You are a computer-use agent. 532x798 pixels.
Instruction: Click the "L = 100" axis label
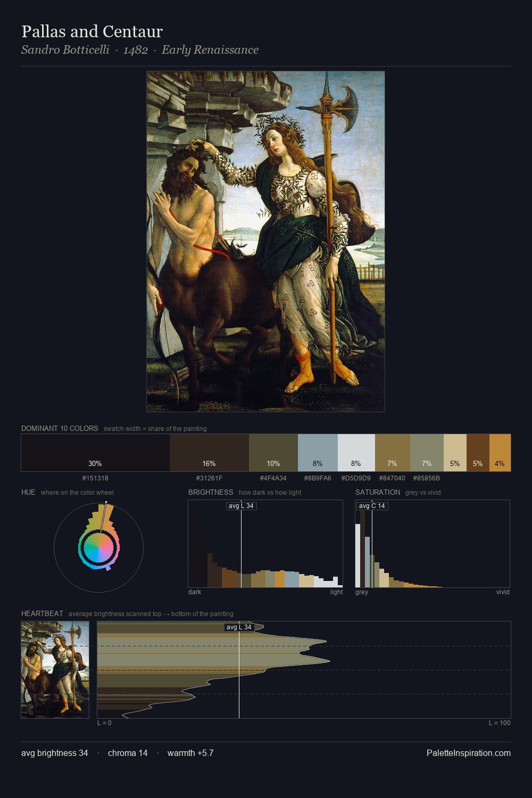pos(500,723)
